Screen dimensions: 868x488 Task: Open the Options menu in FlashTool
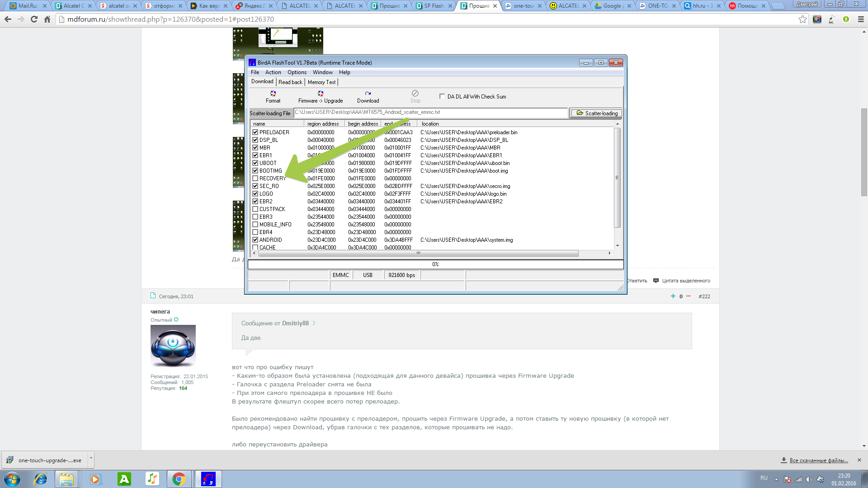click(x=297, y=72)
